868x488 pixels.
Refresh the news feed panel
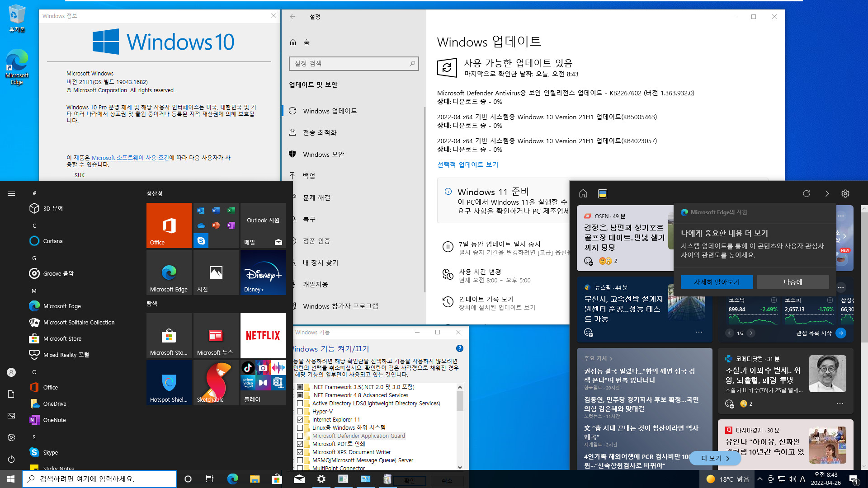click(x=807, y=193)
